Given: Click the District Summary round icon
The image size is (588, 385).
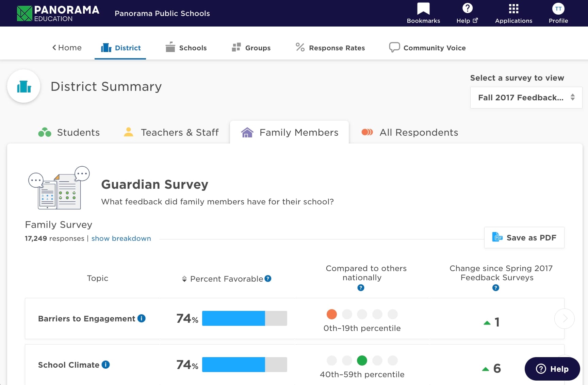Looking at the screenshot, I should (24, 86).
